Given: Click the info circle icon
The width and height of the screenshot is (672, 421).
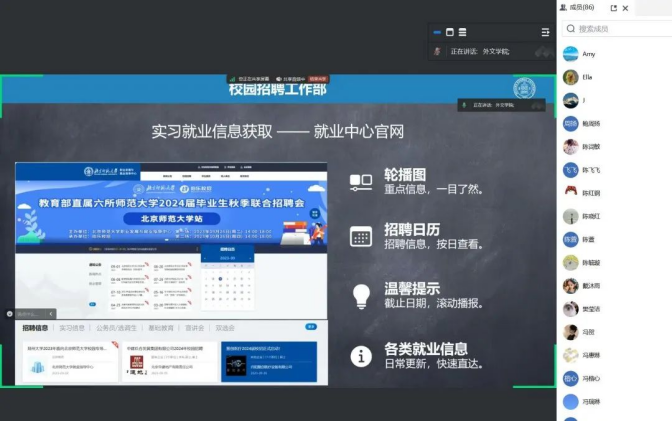Looking at the screenshot, I should (x=361, y=355).
